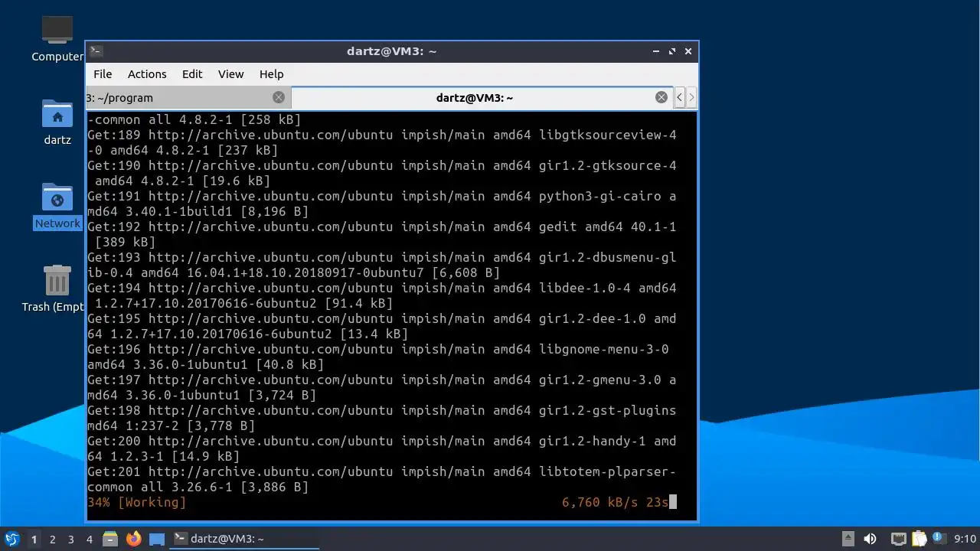Switch to workspace 3
980x551 pixels.
click(71, 539)
